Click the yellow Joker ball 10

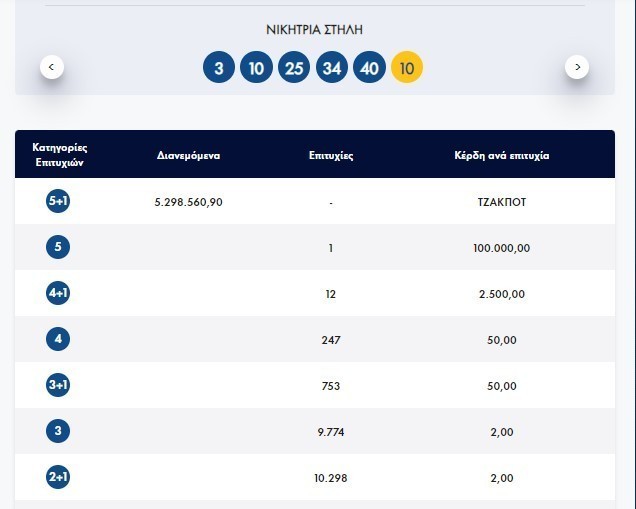(x=407, y=68)
